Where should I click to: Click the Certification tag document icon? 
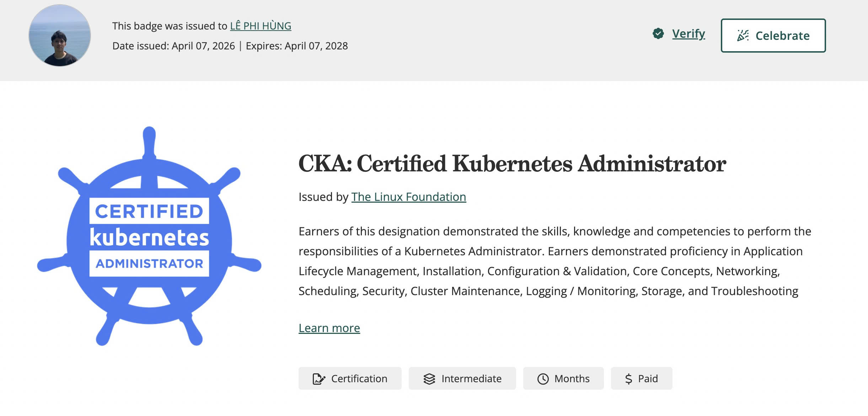318,379
